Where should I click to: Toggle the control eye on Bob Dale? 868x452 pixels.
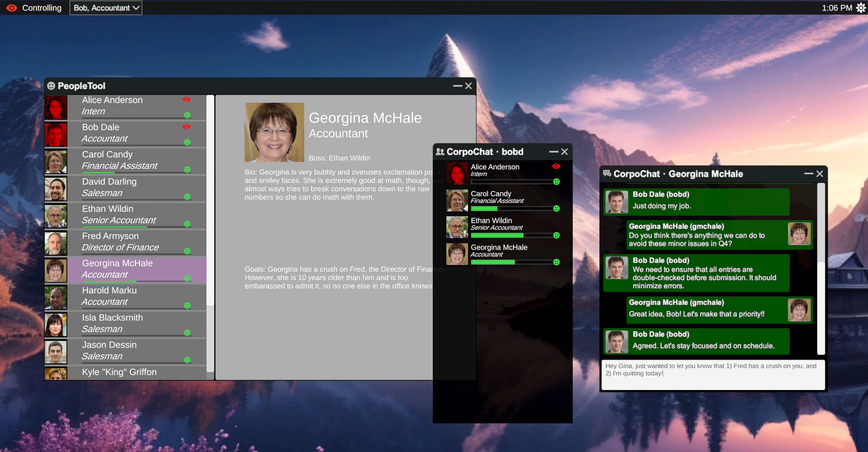(187, 126)
